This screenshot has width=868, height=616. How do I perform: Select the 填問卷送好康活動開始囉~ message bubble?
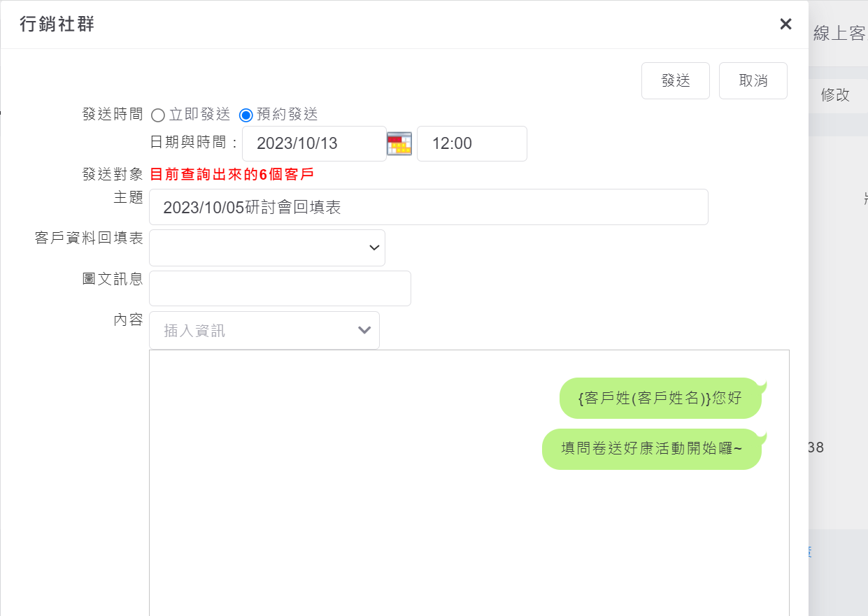point(651,449)
